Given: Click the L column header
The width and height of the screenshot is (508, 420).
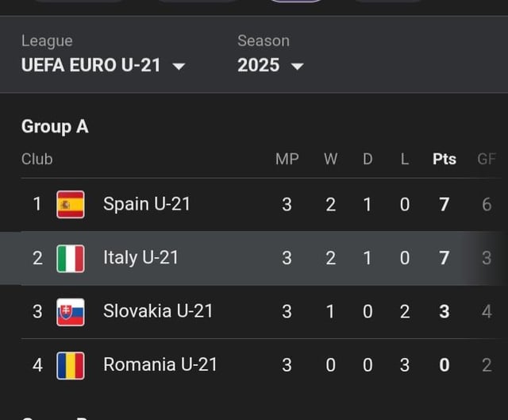Looking at the screenshot, I should pos(405,159).
